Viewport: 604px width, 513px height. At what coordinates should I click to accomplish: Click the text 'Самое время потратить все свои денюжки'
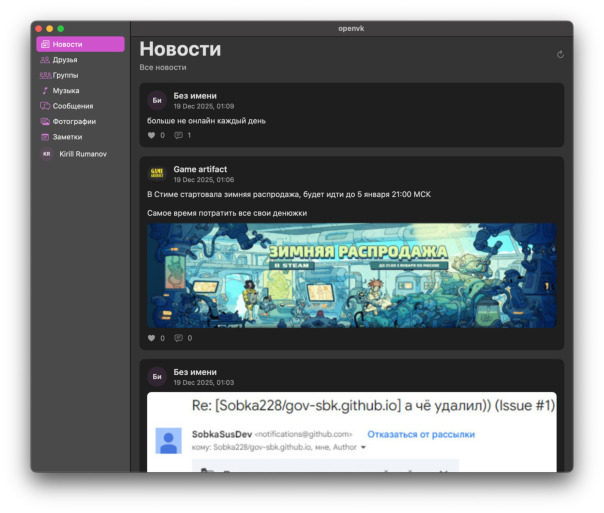click(227, 213)
